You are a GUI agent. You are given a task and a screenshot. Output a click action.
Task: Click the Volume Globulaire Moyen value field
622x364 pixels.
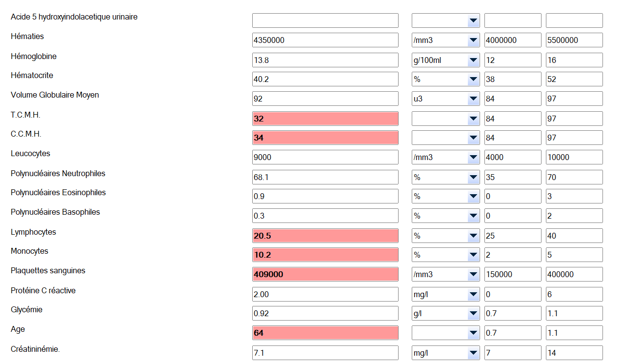(x=325, y=99)
